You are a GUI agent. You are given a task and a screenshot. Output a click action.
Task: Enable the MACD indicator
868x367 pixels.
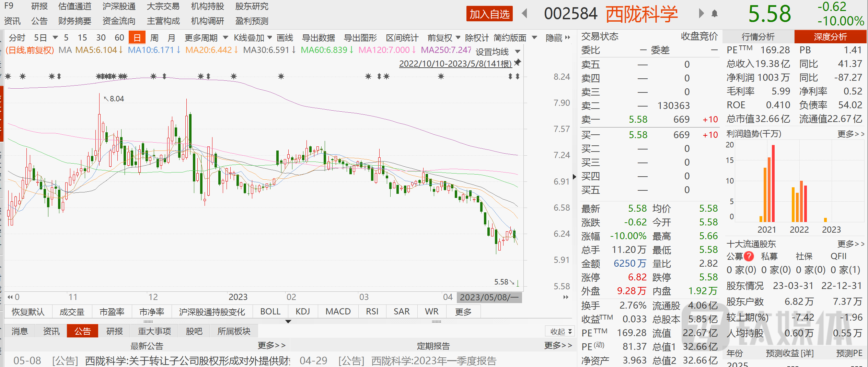pyautogui.click(x=338, y=311)
